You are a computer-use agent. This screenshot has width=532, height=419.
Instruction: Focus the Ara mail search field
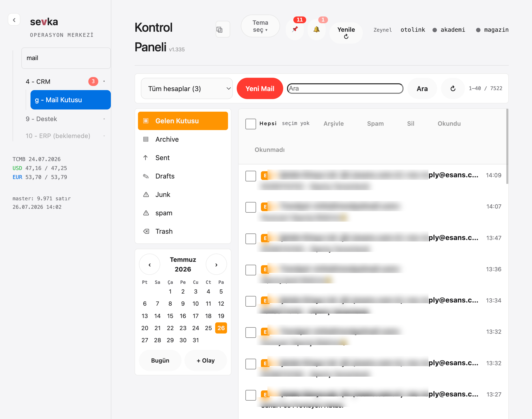point(345,88)
